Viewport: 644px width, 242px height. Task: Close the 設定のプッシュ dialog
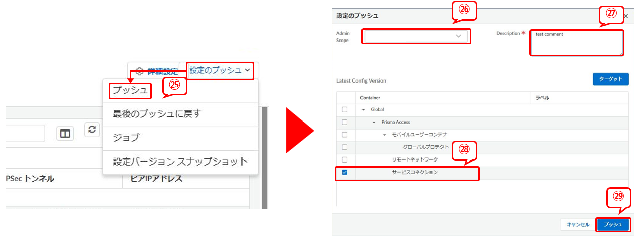click(626, 16)
